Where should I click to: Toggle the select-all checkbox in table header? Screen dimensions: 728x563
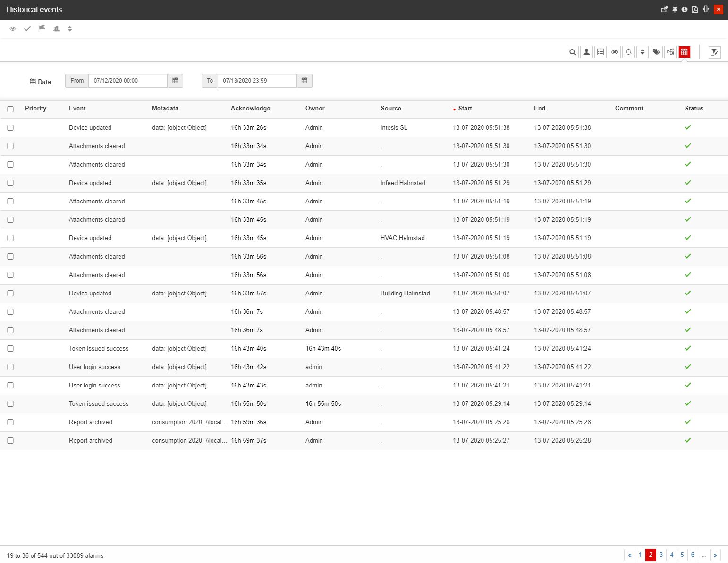pyautogui.click(x=10, y=109)
